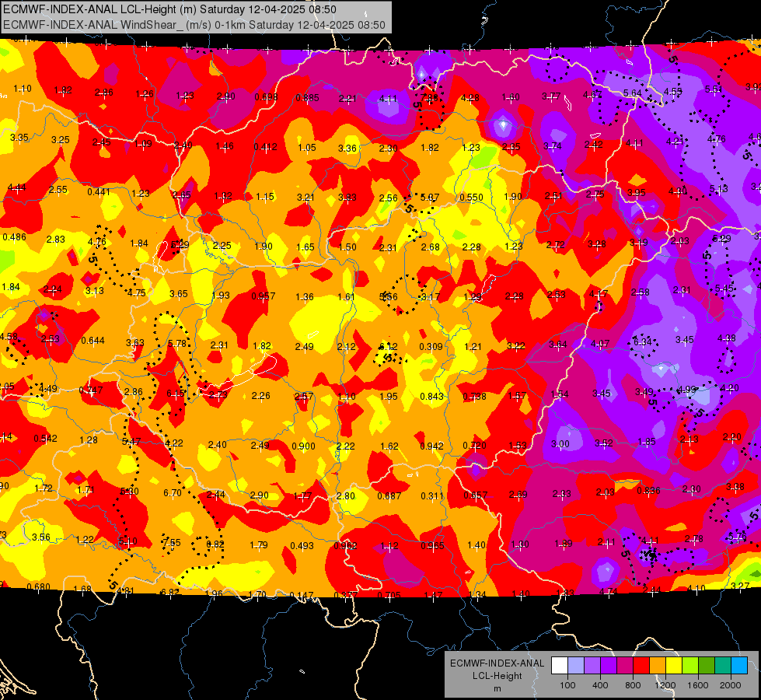Click wind shear value 0.441
This screenshot has height=700, width=761.
(99, 192)
